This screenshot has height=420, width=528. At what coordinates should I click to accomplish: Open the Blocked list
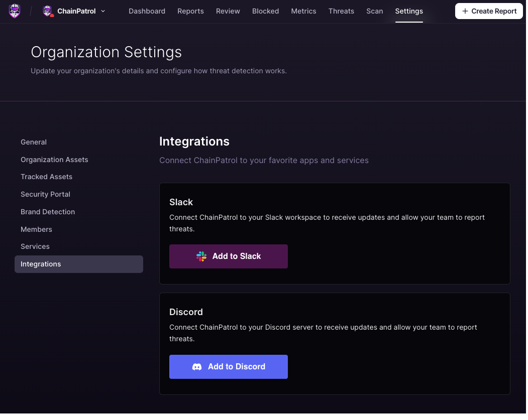click(265, 11)
